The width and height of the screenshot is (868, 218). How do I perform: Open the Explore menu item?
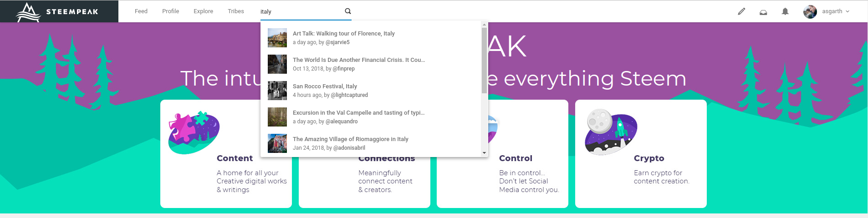(x=203, y=11)
